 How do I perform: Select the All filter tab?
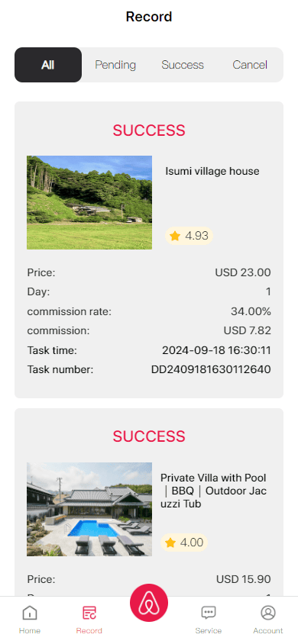[48, 65]
